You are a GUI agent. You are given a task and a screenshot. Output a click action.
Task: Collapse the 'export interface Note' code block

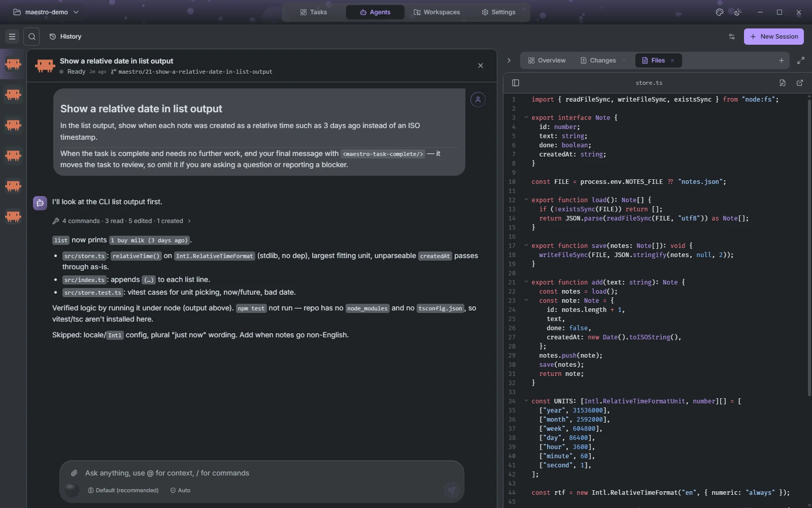[x=526, y=117]
